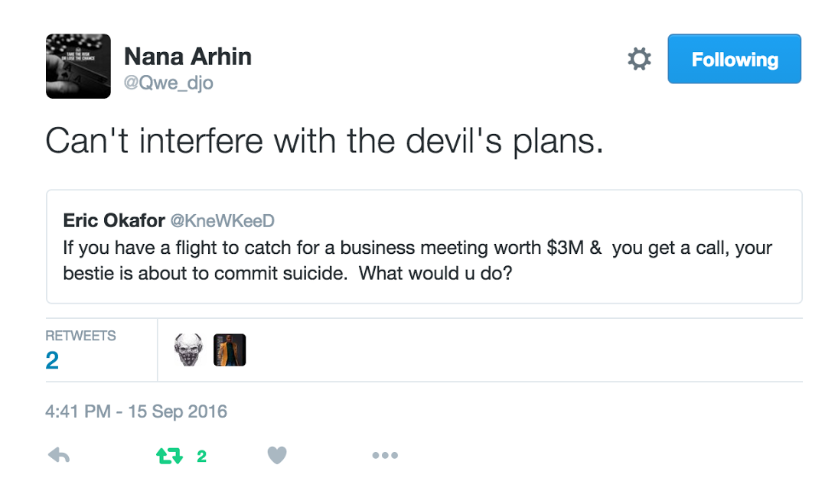Click the "Can't interfere with the devil's plans" text
This screenshot has width=838, height=504.
324,141
